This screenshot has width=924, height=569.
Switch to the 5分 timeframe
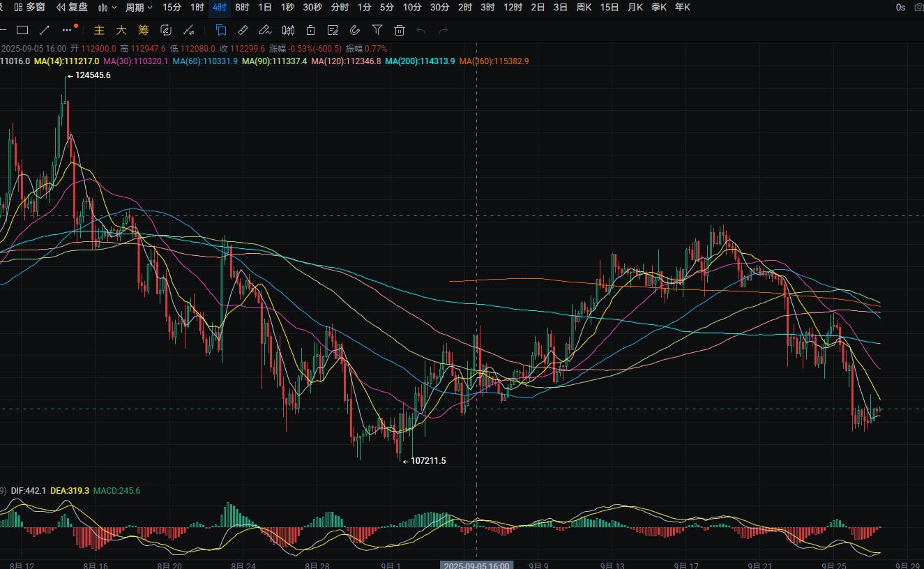pyautogui.click(x=386, y=8)
